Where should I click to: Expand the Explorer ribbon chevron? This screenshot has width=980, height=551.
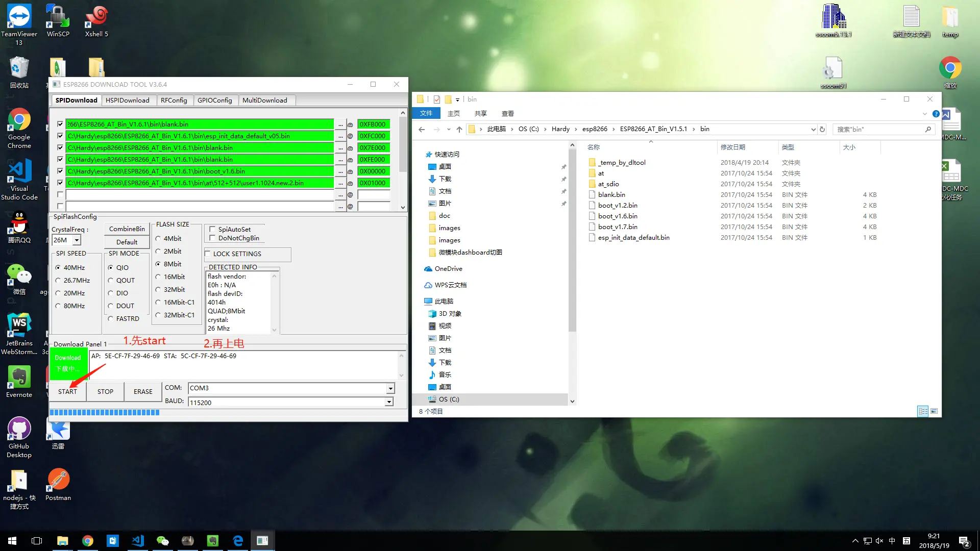[x=925, y=114]
